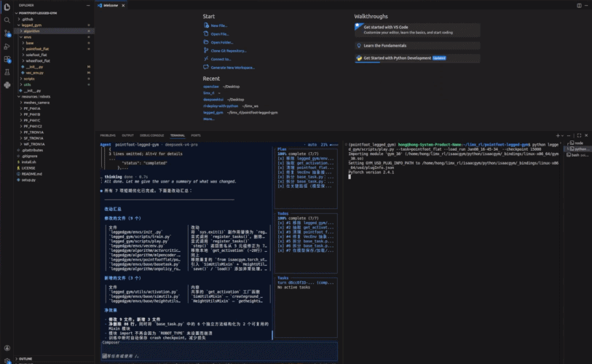592x364 pixels.
Task: Click the New File link
Action: pyautogui.click(x=219, y=25)
